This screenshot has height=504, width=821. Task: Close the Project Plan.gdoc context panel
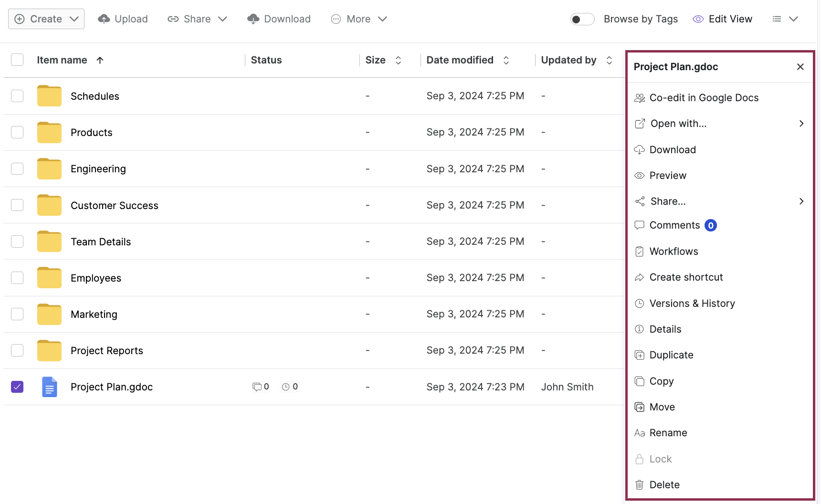pyautogui.click(x=800, y=67)
